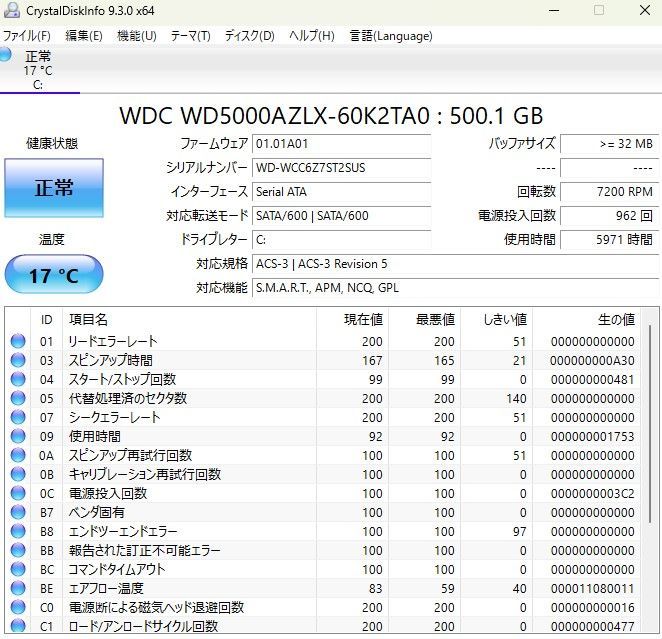Click the power on count field 962 回
The width and height of the screenshot is (662, 639).
(610, 216)
